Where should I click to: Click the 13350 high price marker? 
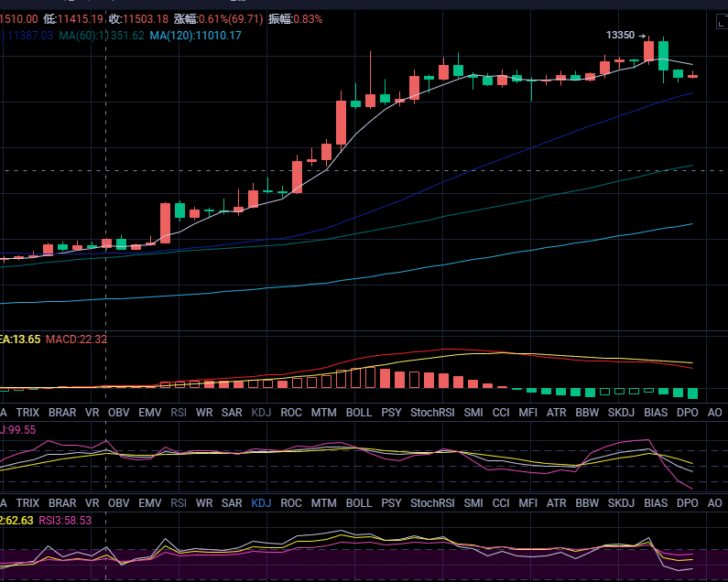point(620,35)
